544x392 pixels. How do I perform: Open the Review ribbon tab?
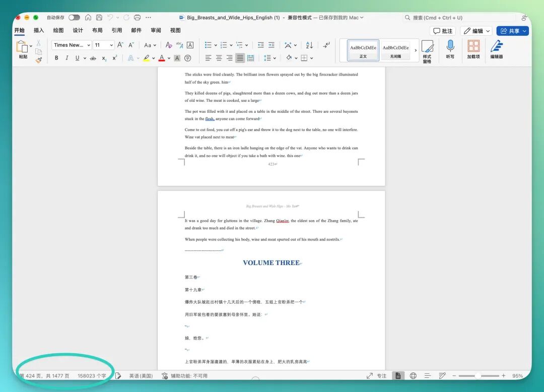coord(156,31)
